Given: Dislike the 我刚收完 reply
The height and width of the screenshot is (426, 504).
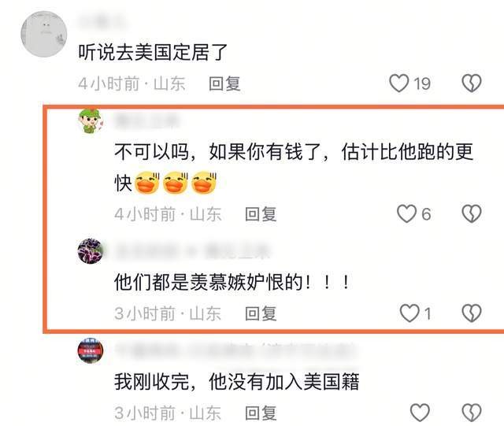Looking at the screenshot, I should coord(472,413).
